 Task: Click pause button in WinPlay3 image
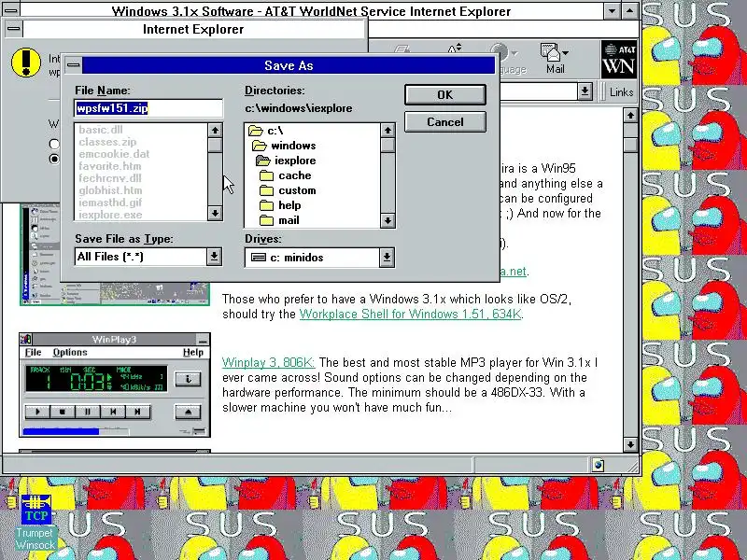[87, 412]
